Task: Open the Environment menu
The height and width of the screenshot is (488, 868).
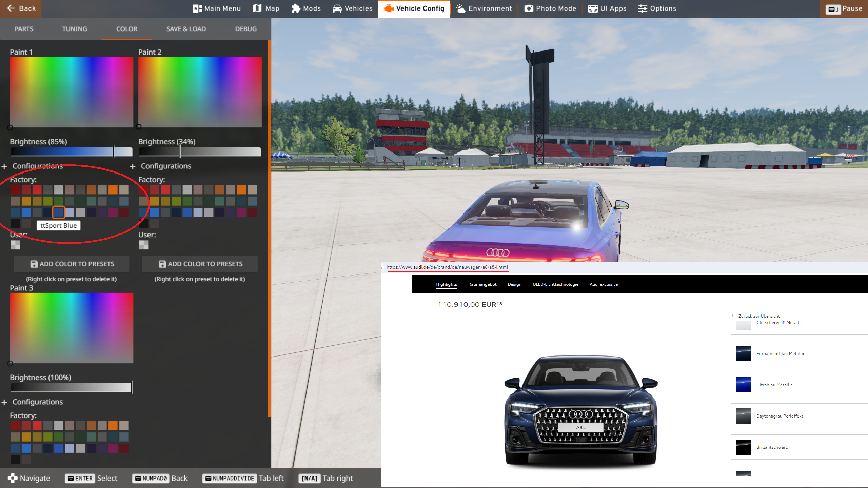Action: [484, 8]
